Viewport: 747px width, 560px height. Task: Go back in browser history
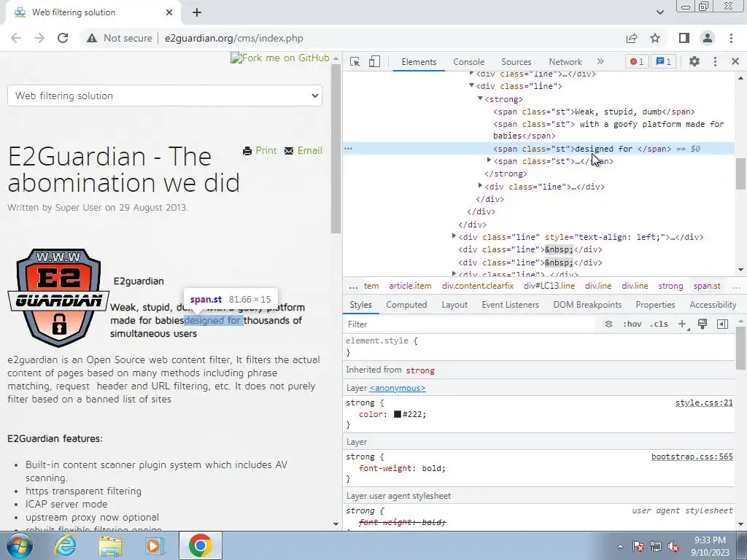pyautogui.click(x=16, y=38)
